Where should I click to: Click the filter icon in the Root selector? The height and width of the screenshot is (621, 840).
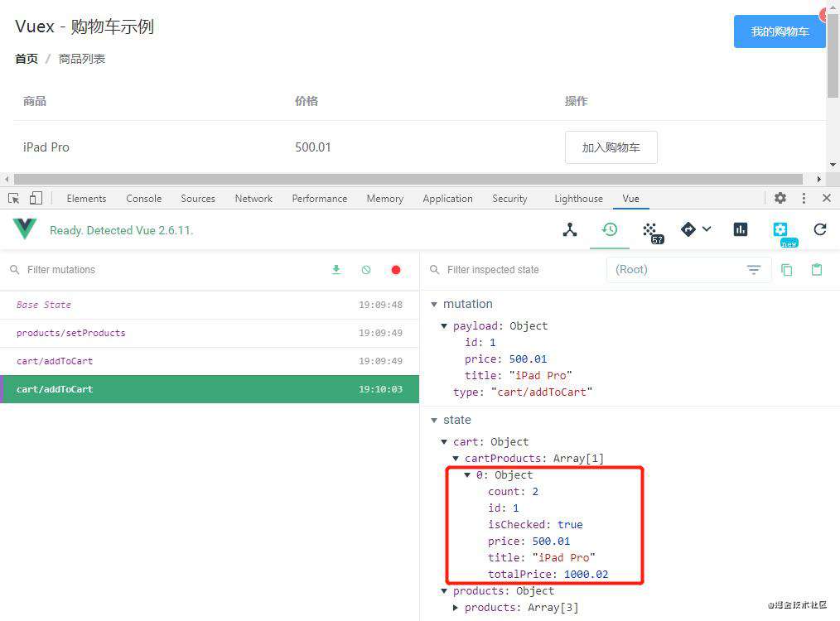(x=754, y=270)
